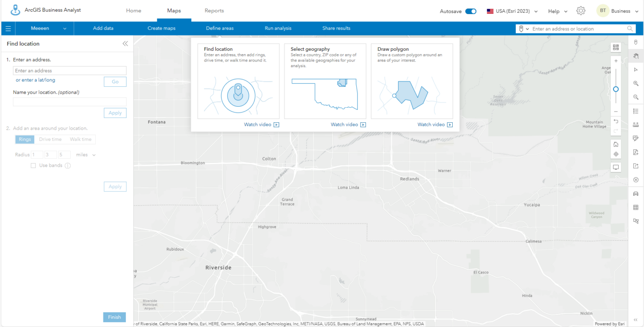The height and width of the screenshot is (327, 644).
Task: Open the miles units dropdown
Action: tap(86, 155)
